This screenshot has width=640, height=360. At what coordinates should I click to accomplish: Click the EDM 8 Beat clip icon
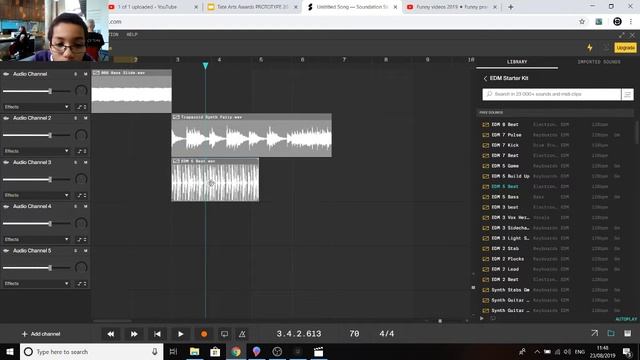[x=486, y=124]
